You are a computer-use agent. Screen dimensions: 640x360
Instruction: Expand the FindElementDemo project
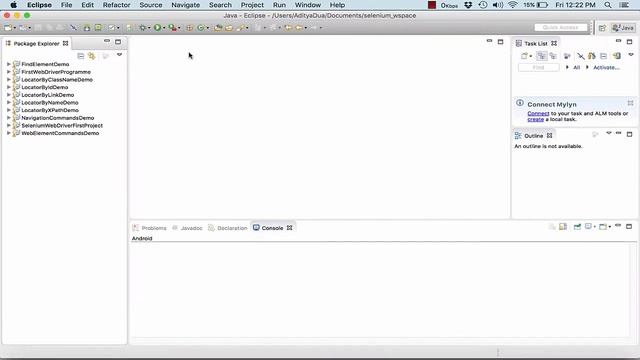[x=9, y=64]
